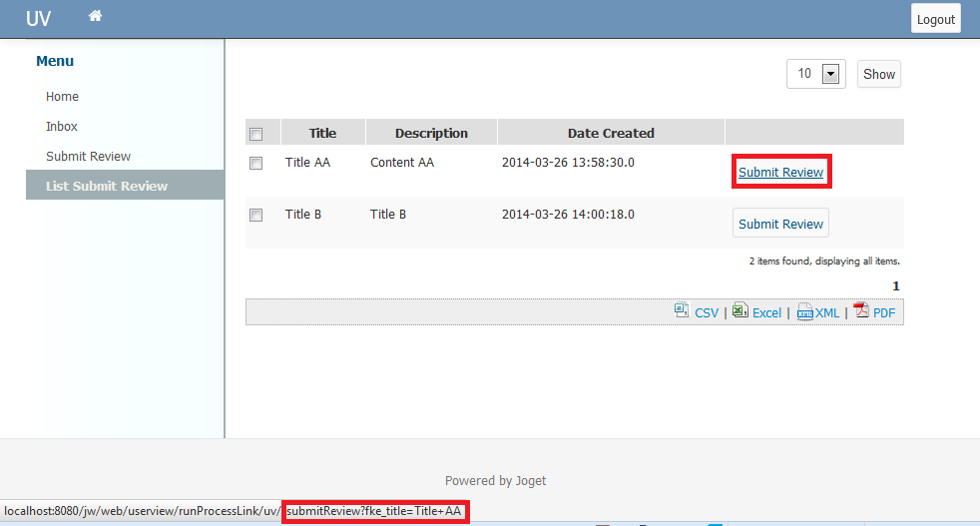Click the CSV export file icon
This screenshot has width=980, height=526.
coord(682,310)
